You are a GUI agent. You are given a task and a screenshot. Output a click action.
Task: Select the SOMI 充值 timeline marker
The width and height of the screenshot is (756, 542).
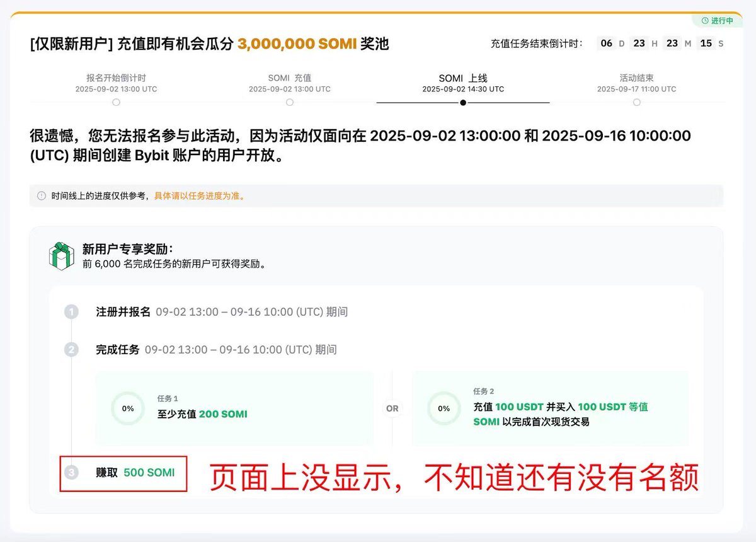click(290, 102)
